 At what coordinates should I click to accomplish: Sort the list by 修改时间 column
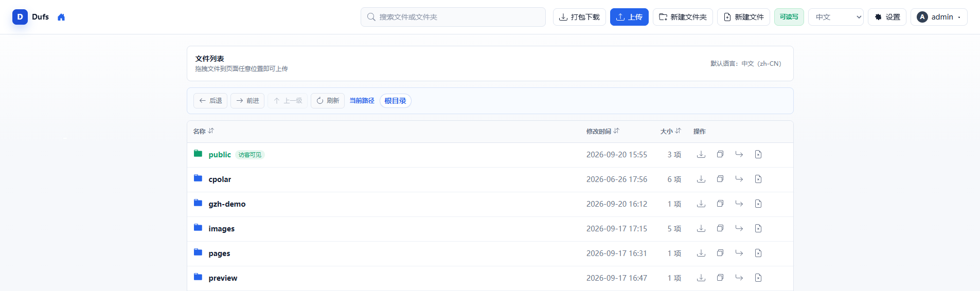603,131
